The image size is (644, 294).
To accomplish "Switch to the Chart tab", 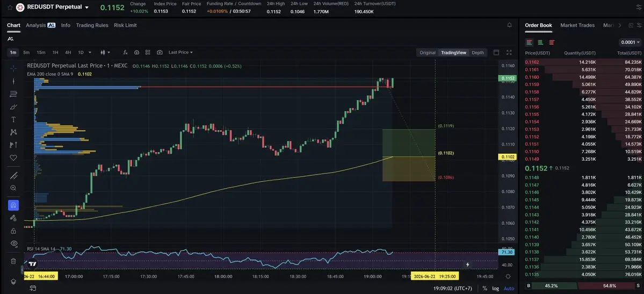I will point(13,25).
